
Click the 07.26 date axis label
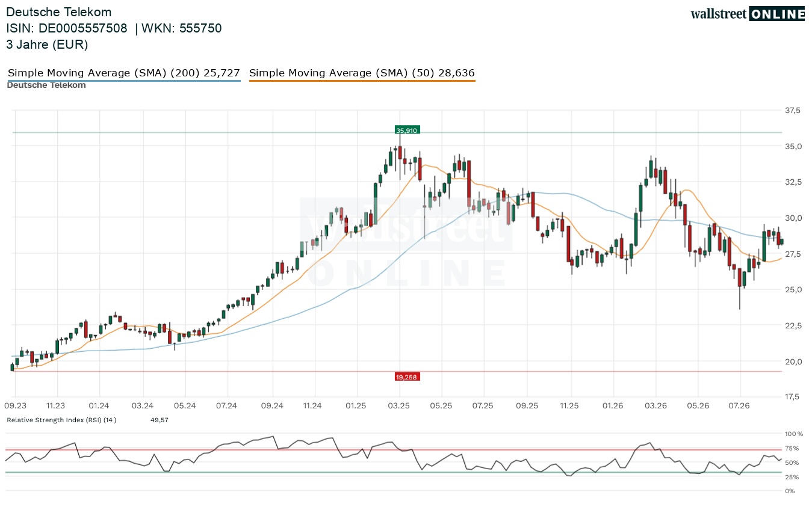pyautogui.click(x=739, y=406)
